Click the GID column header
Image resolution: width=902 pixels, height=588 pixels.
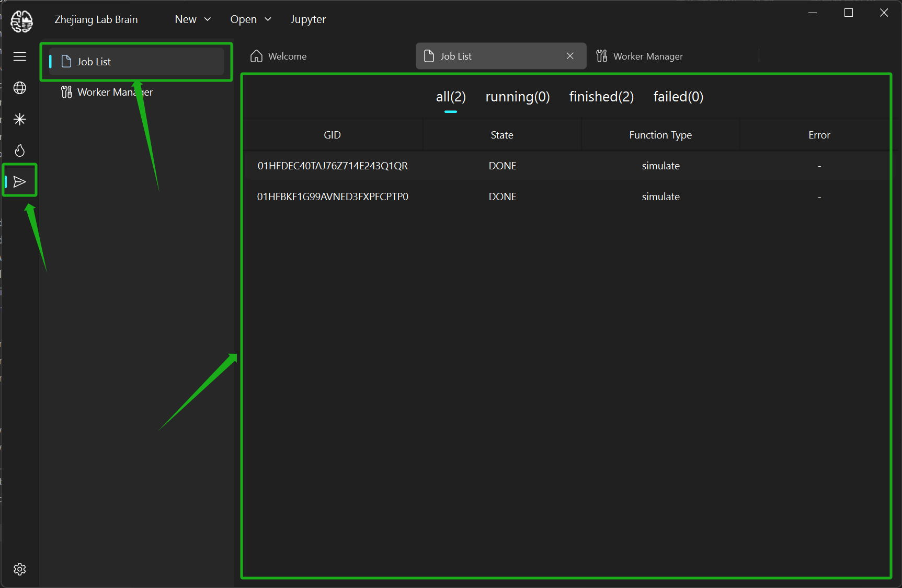tap(332, 135)
